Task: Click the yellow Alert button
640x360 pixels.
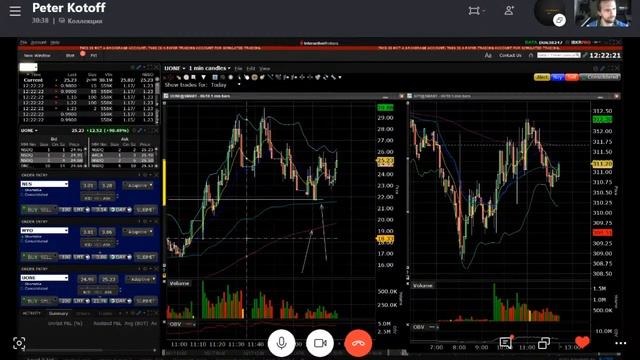Action: 542,77
